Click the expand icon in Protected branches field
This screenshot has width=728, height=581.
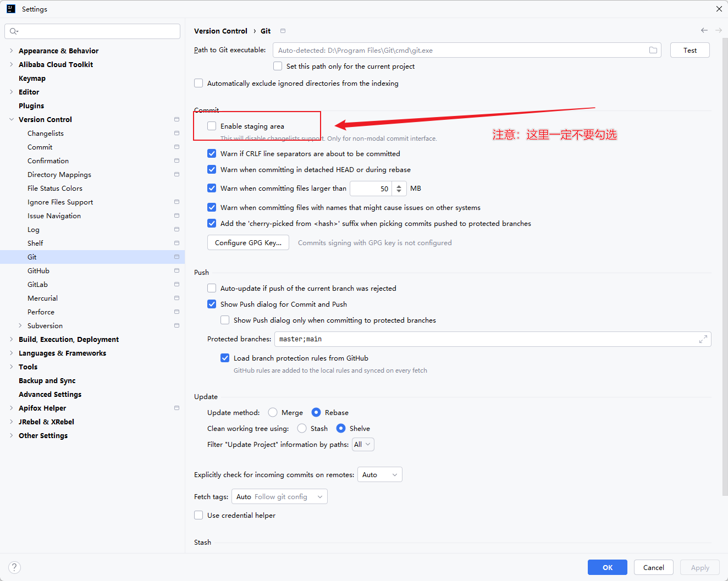(703, 339)
